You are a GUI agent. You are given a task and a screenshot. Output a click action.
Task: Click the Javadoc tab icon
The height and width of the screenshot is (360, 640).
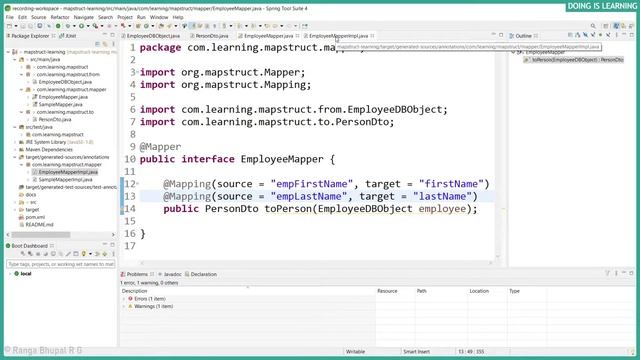click(x=160, y=274)
